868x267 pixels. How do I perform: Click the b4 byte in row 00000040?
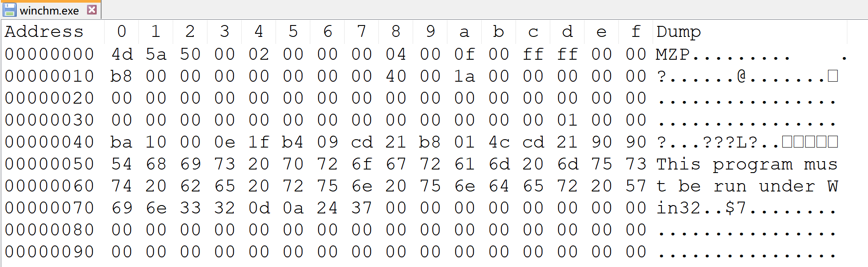coord(293,142)
